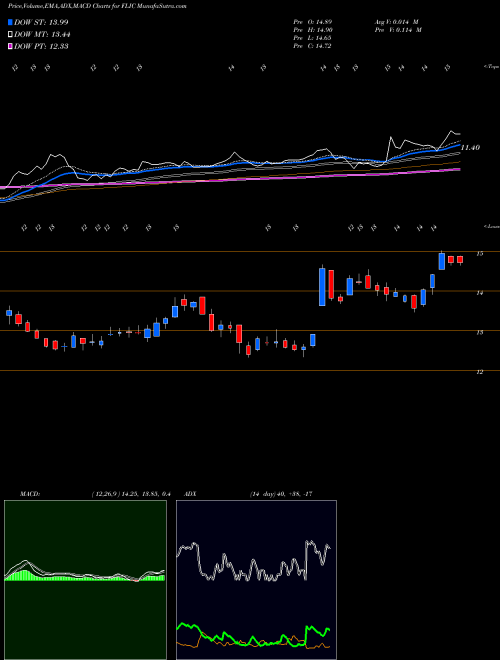Click the 'Pre H: 14.90' high value
This screenshot has width=500, height=660.
pos(313,30)
